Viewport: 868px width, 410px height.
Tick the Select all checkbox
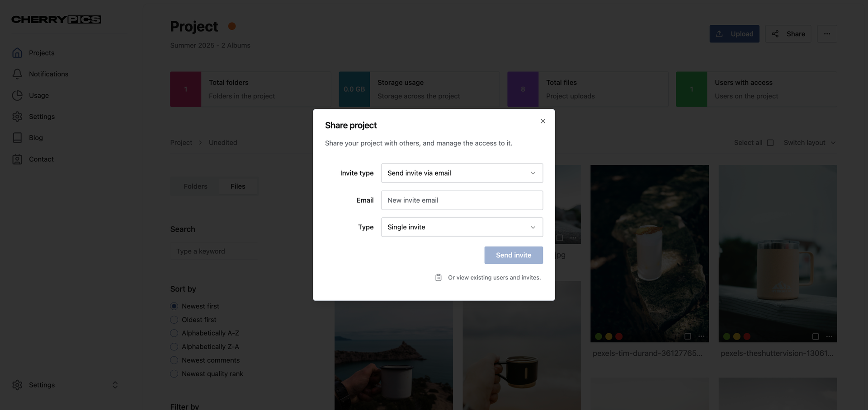pos(770,143)
